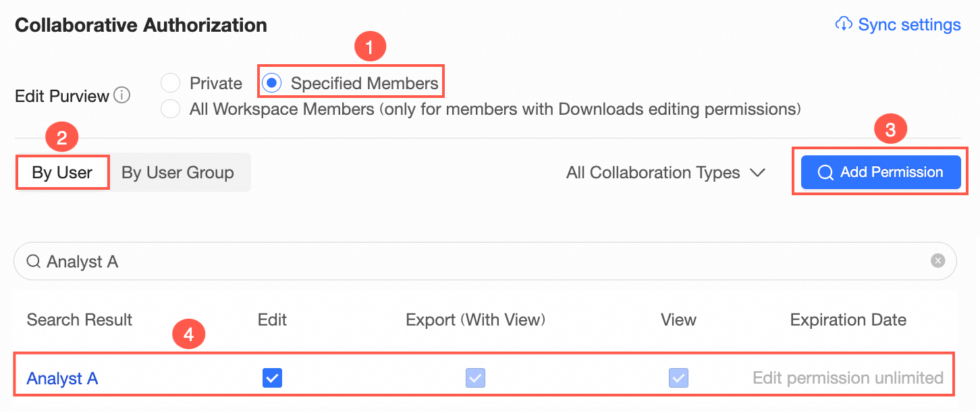Viewport: 980px width, 412px height.
Task: Select All Workspace Members radio option
Action: point(171,109)
